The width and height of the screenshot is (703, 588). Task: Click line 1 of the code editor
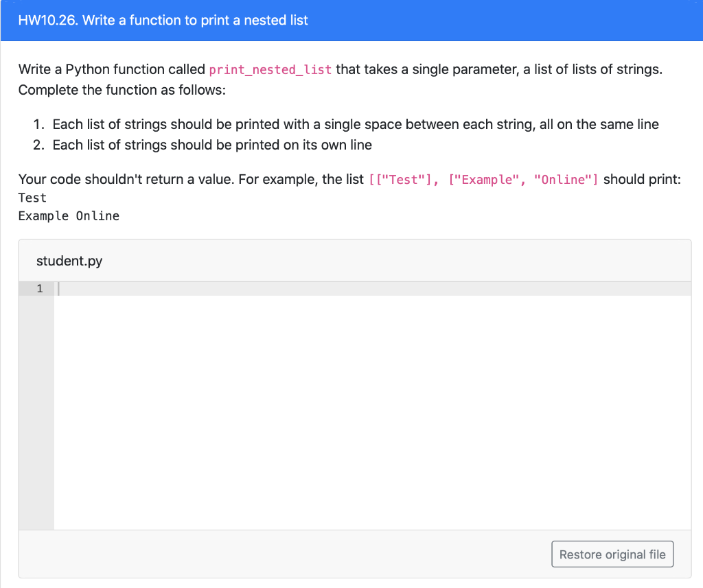click(x=206, y=288)
